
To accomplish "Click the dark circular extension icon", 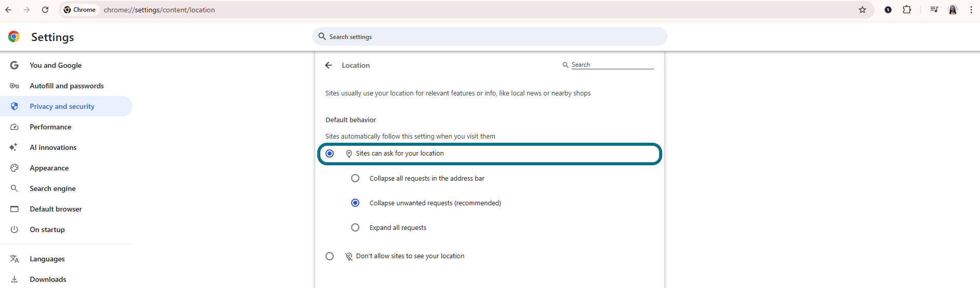I will [x=888, y=10].
